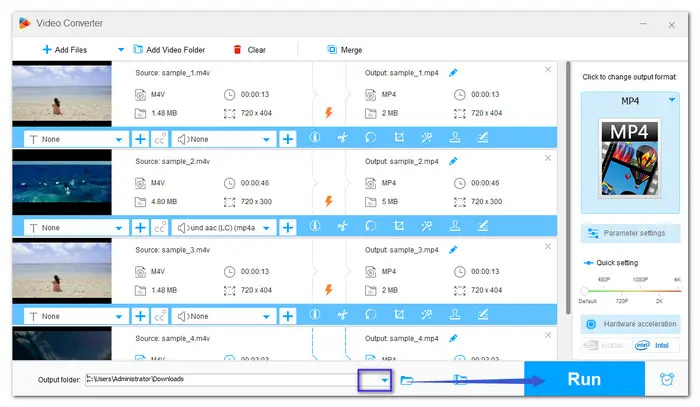Open watermark tool for sample_3
Screen dimensions: 700x407
point(454,314)
